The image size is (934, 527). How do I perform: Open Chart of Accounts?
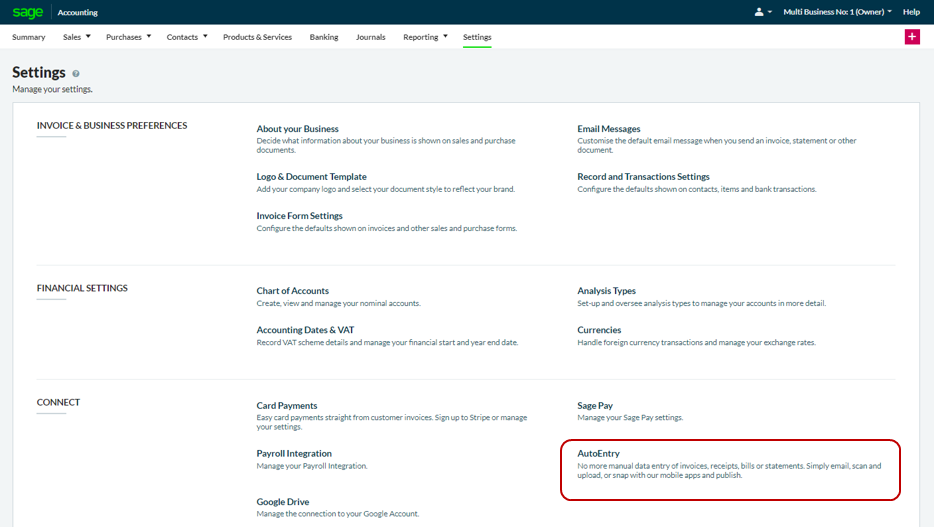point(292,291)
